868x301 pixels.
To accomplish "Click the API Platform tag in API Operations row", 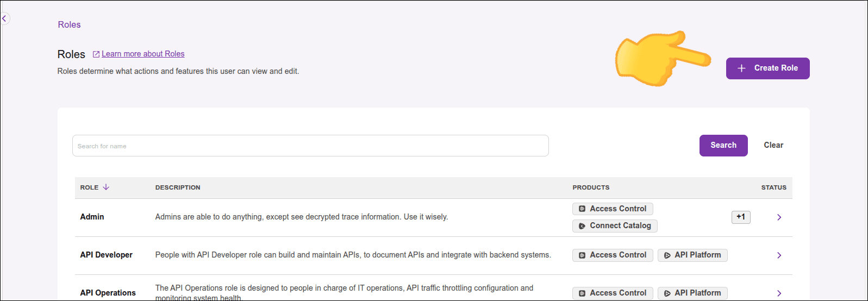I will 692,293.
